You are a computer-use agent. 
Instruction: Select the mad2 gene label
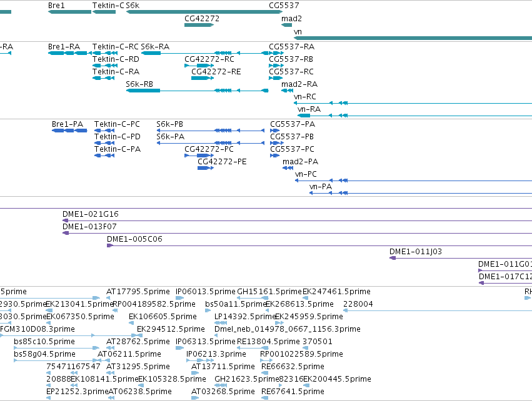click(291, 19)
